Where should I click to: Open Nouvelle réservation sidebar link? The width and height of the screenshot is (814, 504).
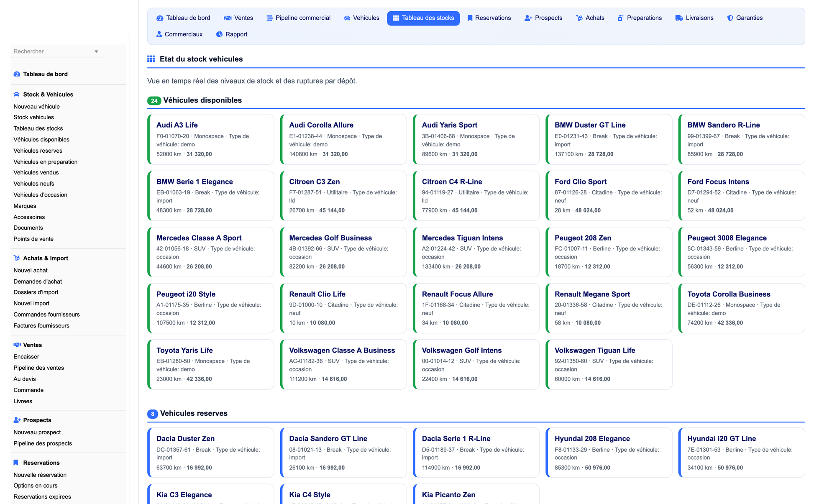(40, 475)
